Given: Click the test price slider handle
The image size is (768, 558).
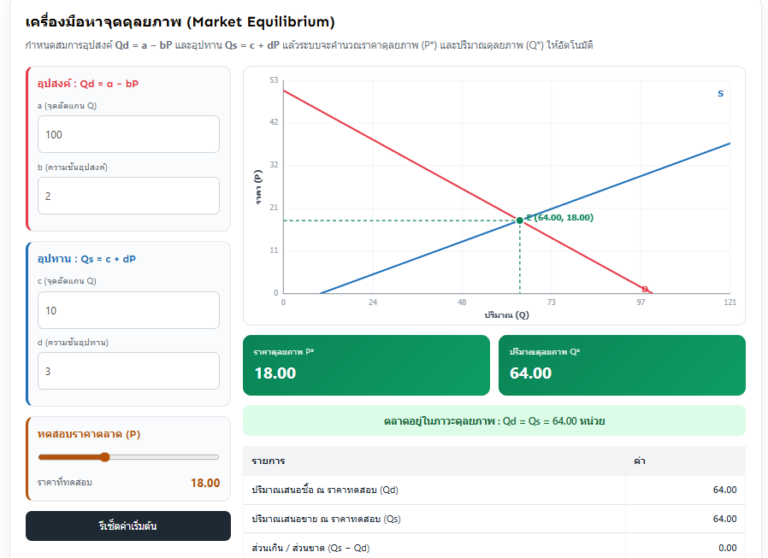Looking at the screenshot, I should [105, 457].
